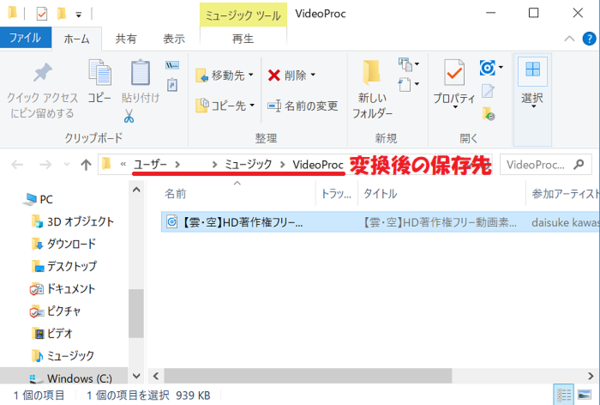Navigate forward with the right arrow

point(46,165)
